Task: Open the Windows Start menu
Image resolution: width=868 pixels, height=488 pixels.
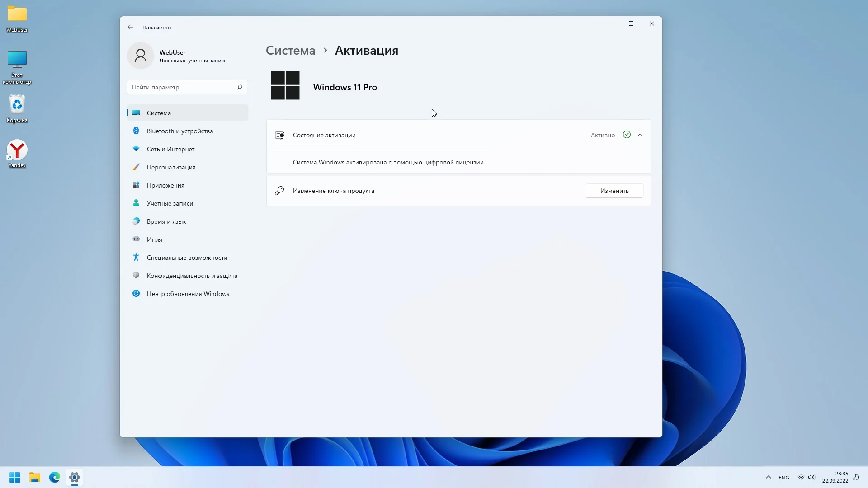Action: pyautogui.click(x=14, y=477)
